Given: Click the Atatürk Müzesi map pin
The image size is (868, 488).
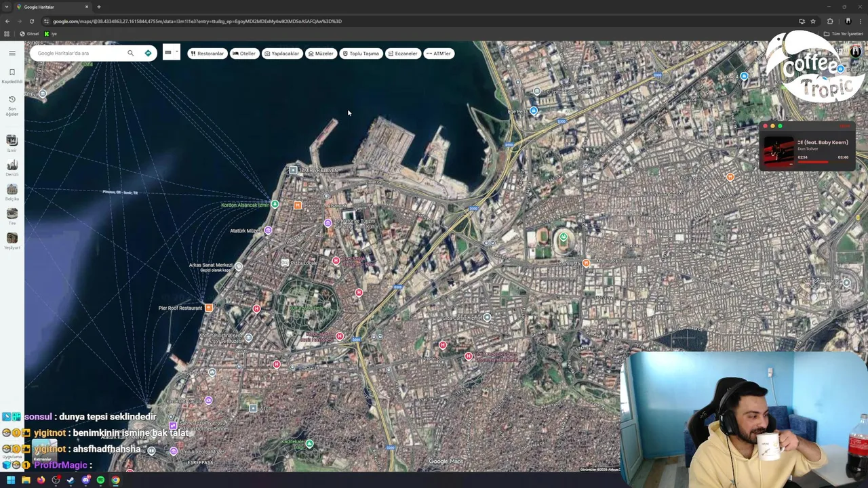Looking at the screenshot, I should (268, 230).
